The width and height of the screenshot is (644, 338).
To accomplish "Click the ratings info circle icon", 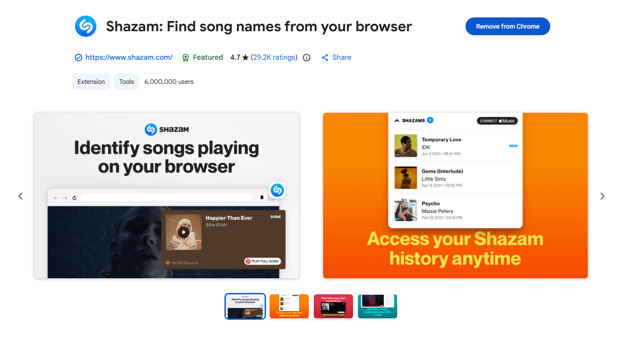I will pyautogui.click(x=307, y=58).
